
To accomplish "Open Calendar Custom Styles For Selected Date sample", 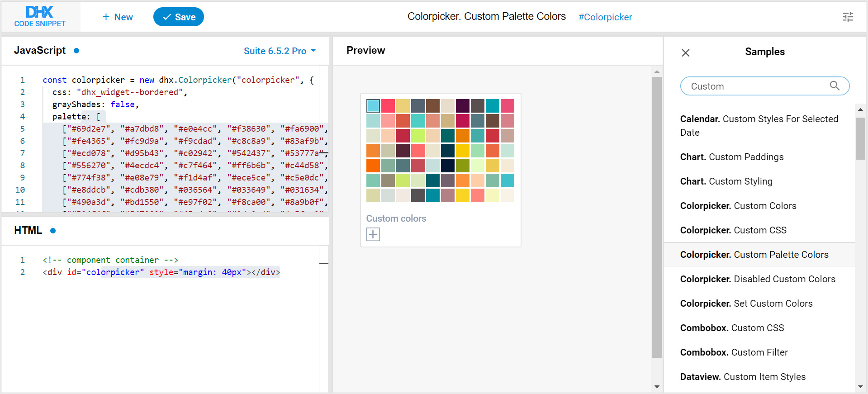I will pos(760,126).
